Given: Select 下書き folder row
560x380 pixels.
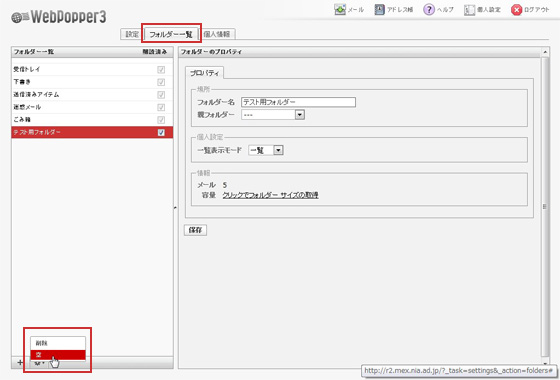Looking at the screenshot, I should click(92, 82).
